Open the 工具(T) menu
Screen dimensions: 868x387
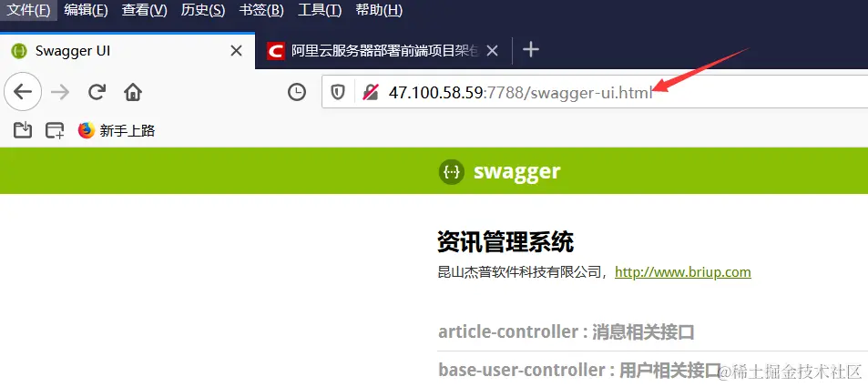click(320, 10)
